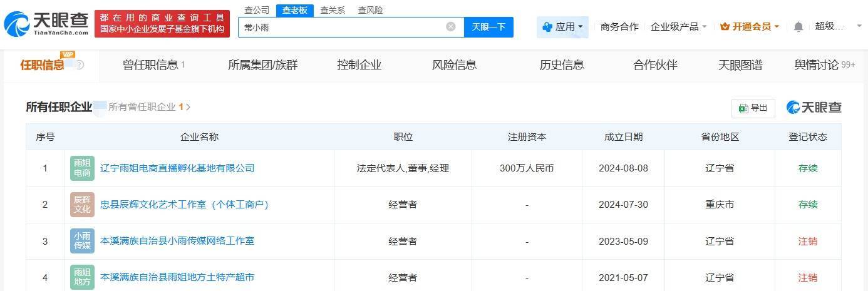The height and width of the screenshot is (291, 868).
Task: Open the 开通会员 dropdown
Action: (x=750, y=27)
